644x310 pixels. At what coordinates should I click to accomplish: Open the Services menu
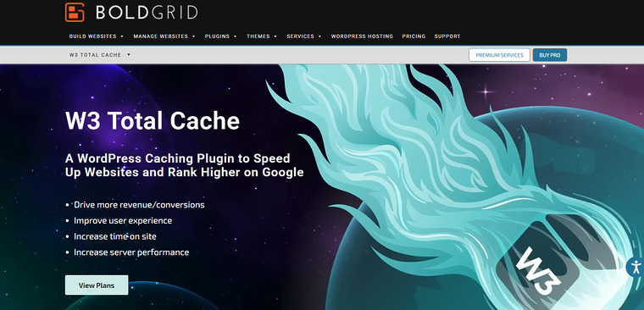300,36
